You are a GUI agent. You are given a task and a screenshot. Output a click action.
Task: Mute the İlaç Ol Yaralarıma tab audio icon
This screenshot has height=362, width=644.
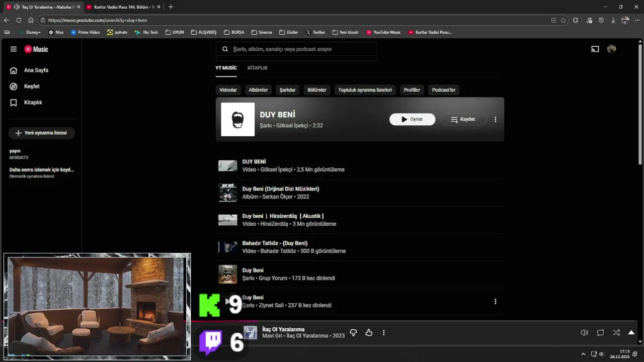17,7
